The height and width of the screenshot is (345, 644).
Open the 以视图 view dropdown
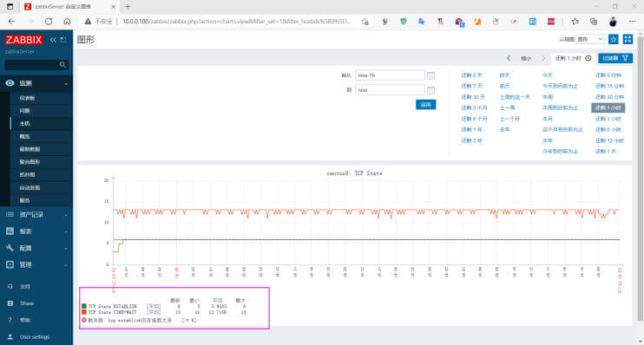pyautogui.click(x=590, y=39)
